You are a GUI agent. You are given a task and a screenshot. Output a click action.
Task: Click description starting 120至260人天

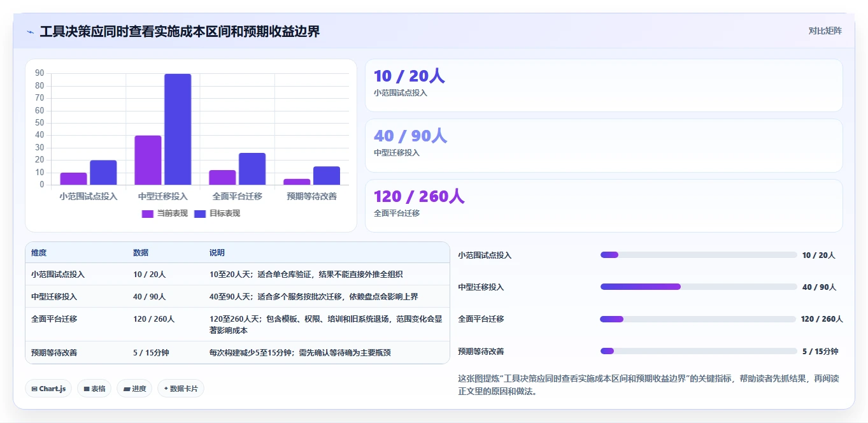pyautogui.click(x=326, y=325)
